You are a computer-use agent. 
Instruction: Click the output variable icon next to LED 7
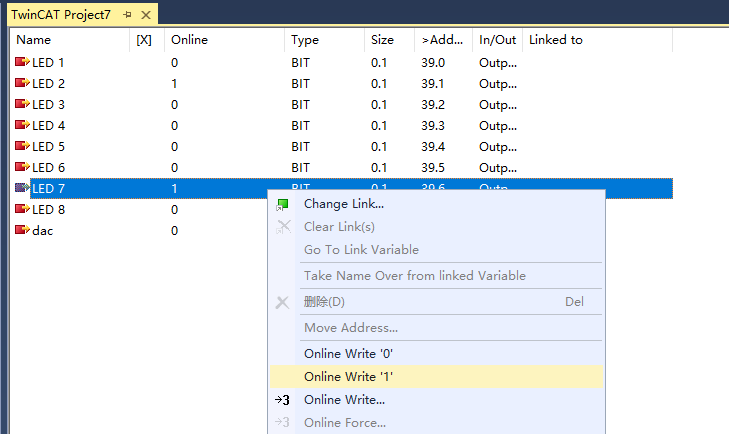tap(22, 188)
